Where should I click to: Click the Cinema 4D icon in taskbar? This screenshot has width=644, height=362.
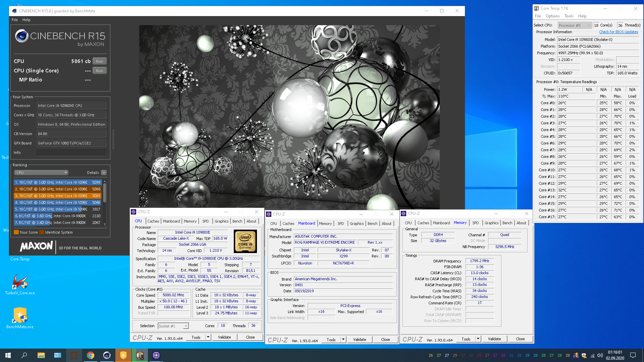tap(107, 355)
